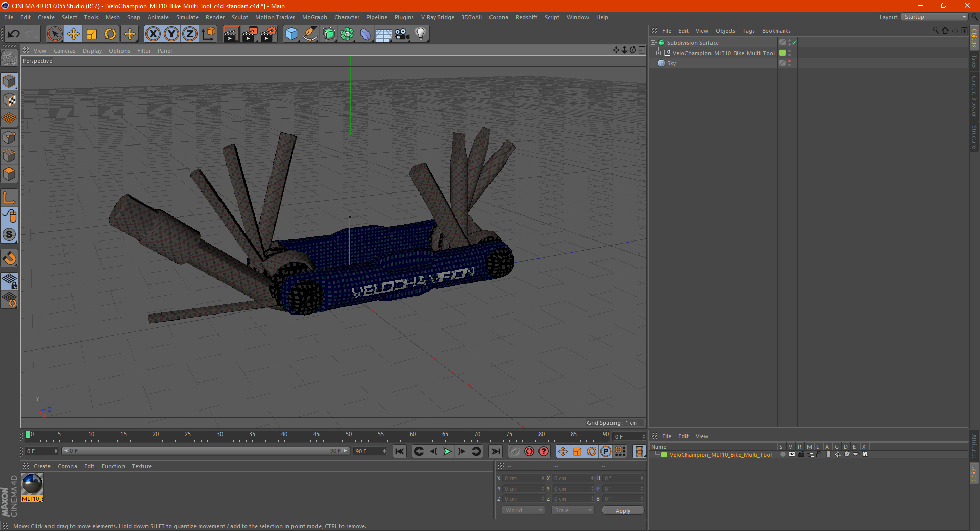The height and width of the screenshot is (531, 980).
Task: Toggle viewport maximize icon
Action: 642,50
